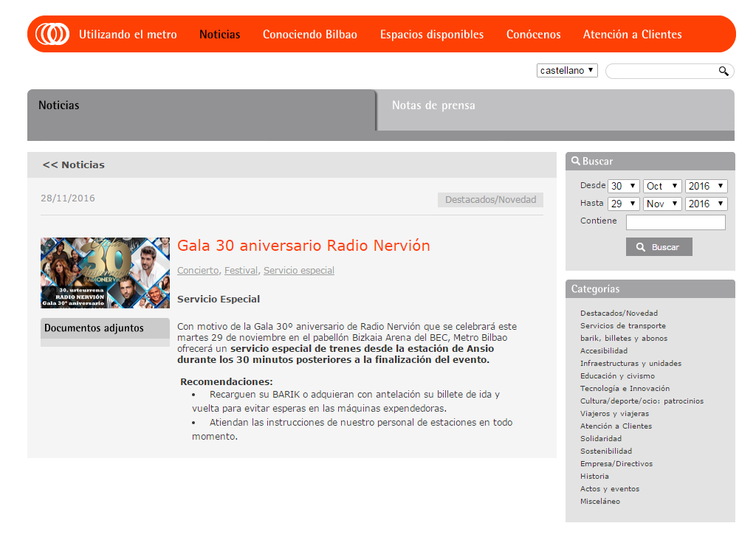Select the grey Noticias tab

(x=202, y=110)
